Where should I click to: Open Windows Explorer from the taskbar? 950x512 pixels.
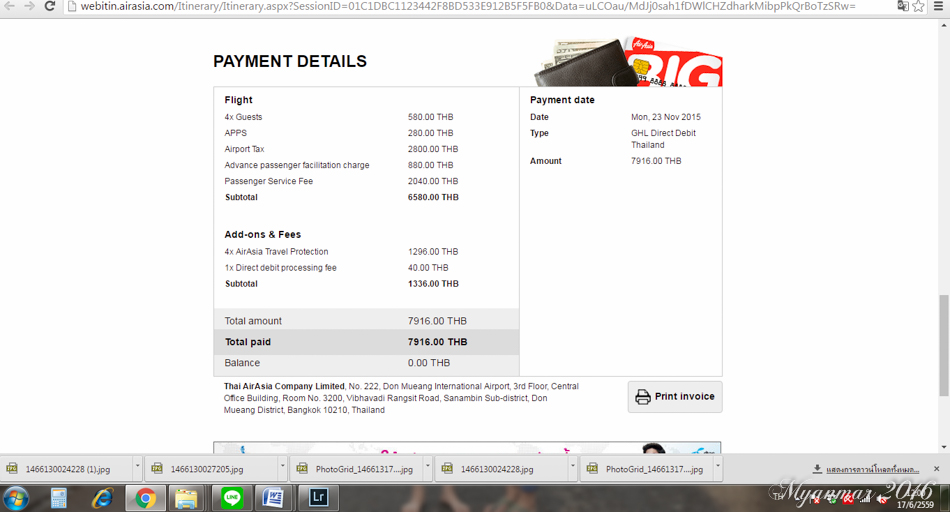point(187,499)
